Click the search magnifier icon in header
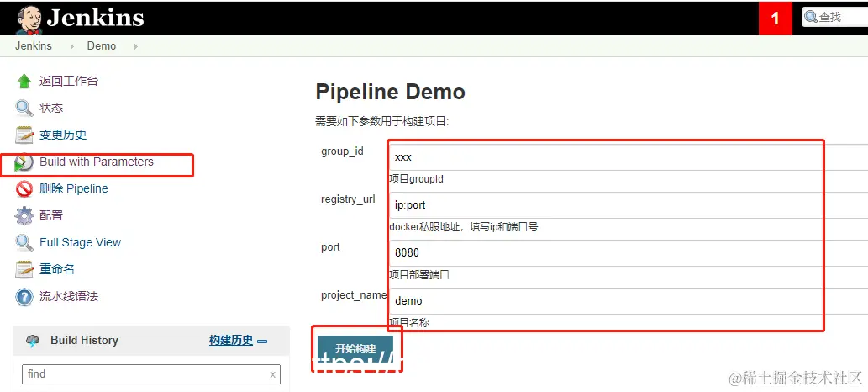 tap(811, 17)
